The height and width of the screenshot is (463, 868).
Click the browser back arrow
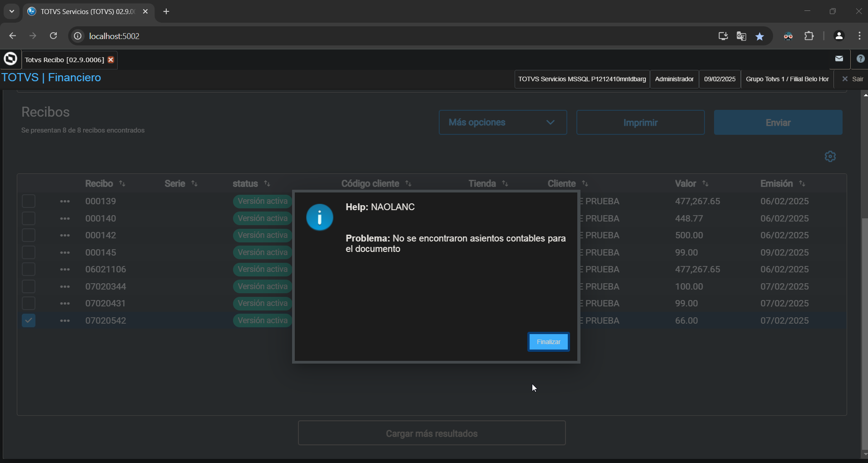tap(12, 36)
